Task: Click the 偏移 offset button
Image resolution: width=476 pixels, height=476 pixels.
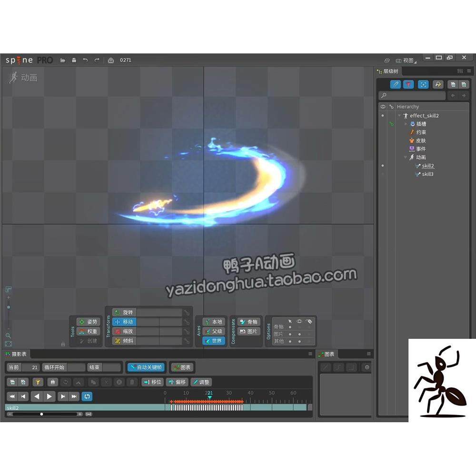Action: point(177,382)
